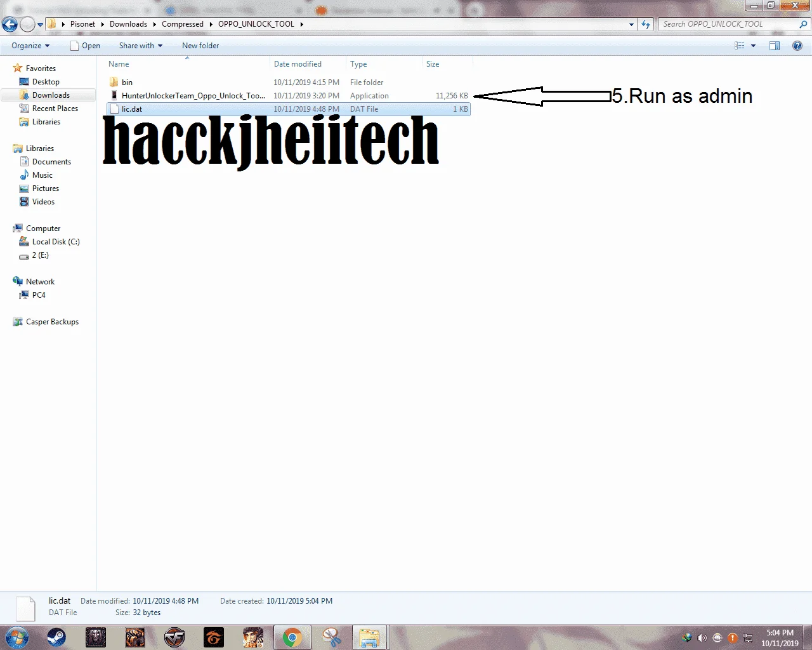Screen dimensions: 812x650
Task: Click the greyed Forward navigation arrow
Action: tap(28, 25)
